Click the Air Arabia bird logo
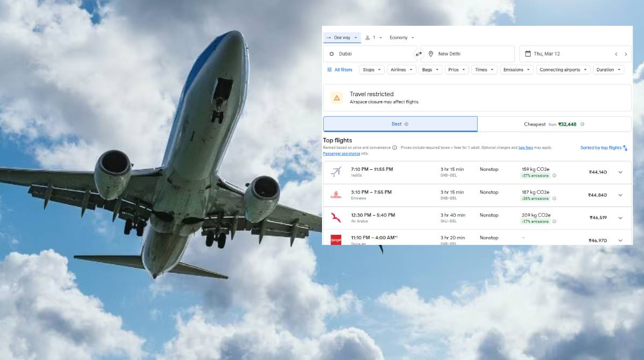644x360 pixels. 335,217
